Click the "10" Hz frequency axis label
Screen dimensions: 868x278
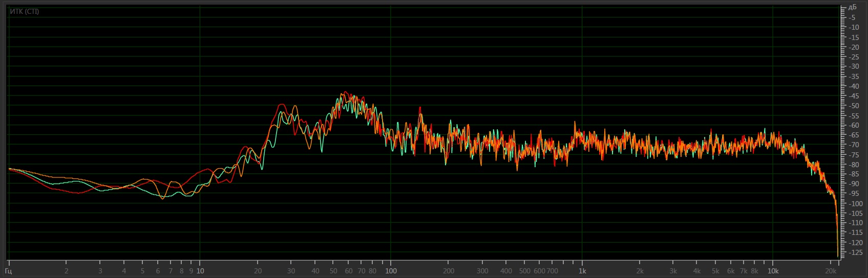200,271
